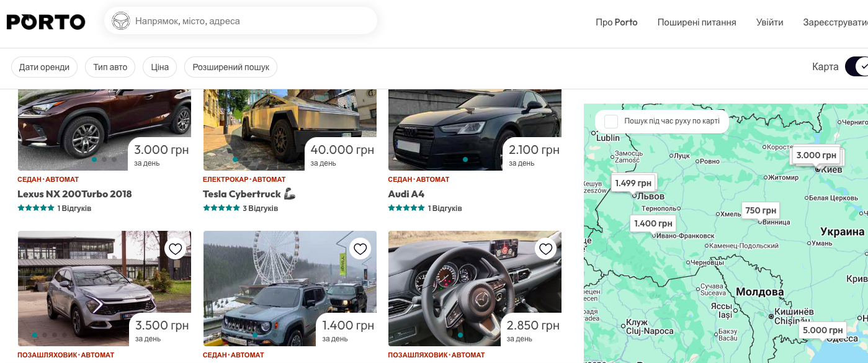The height and width of the screenshot is (363, 868).
Task: Click the Увійти login link
Action: pyautogui.click(x=769, y=22)
